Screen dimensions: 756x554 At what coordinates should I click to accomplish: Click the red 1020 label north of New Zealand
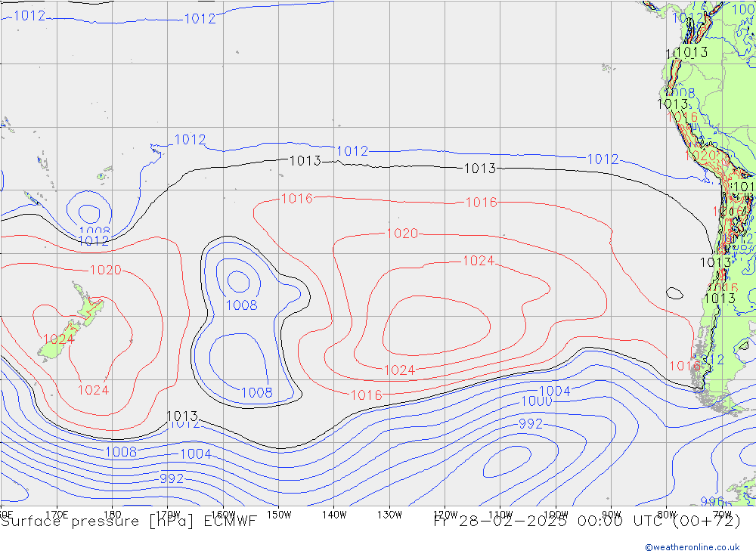click(106, 270)
